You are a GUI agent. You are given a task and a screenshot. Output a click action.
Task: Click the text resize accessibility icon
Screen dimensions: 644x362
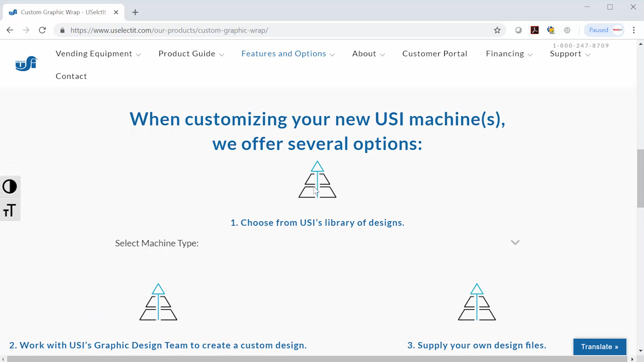[10, 210]
